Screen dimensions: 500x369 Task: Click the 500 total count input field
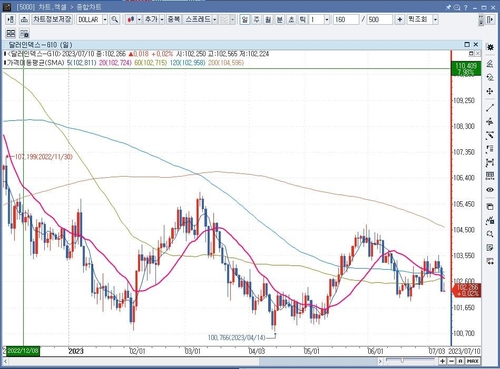click(380, 20)
